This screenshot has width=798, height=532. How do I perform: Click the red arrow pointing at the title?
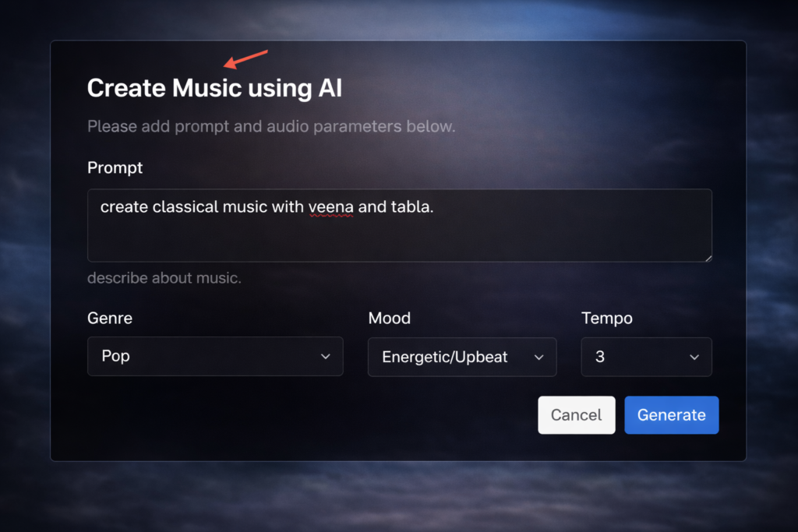243,60
